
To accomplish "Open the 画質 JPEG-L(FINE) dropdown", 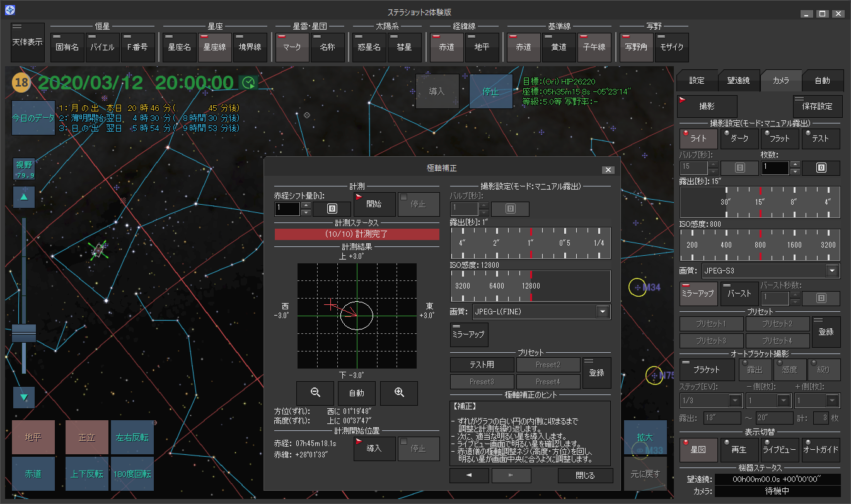I will [603, 312].
